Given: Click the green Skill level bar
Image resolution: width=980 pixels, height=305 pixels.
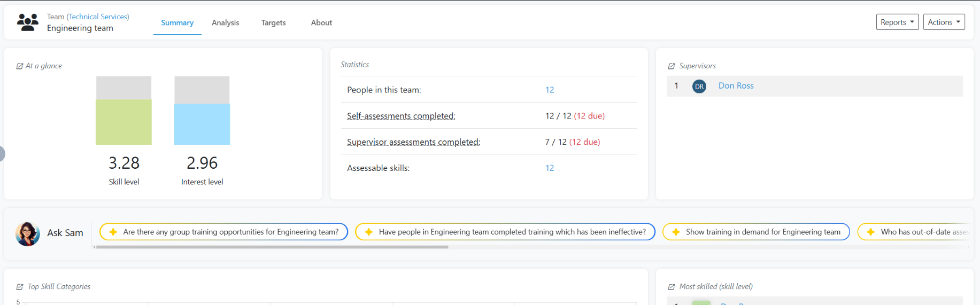Looking at the screenshot, I should [124, 122].
